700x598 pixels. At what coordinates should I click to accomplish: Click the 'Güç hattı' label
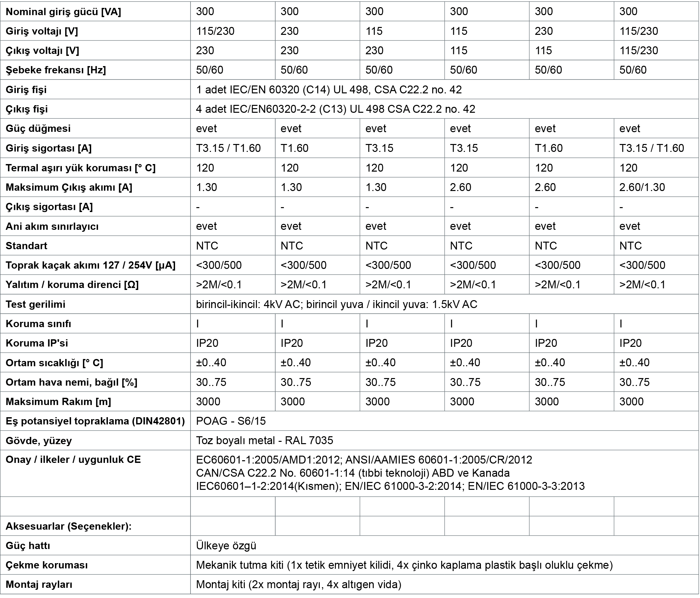tap(28, 546)
